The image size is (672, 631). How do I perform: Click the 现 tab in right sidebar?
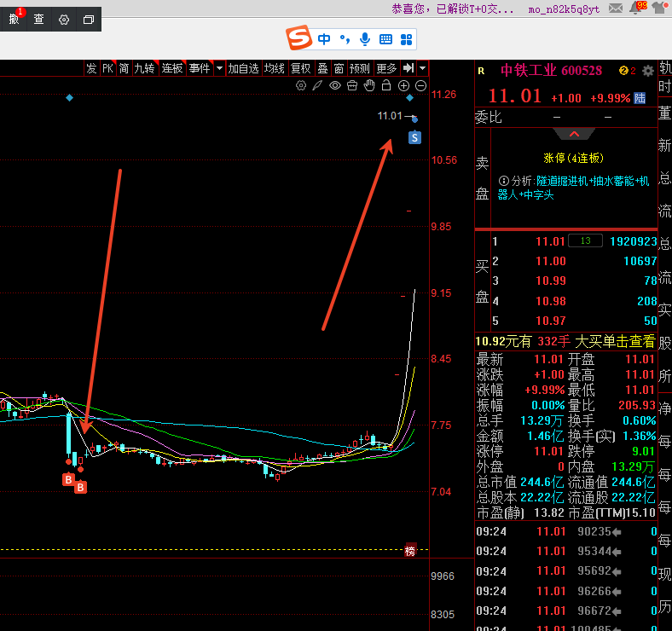click(x=665, y=574)
